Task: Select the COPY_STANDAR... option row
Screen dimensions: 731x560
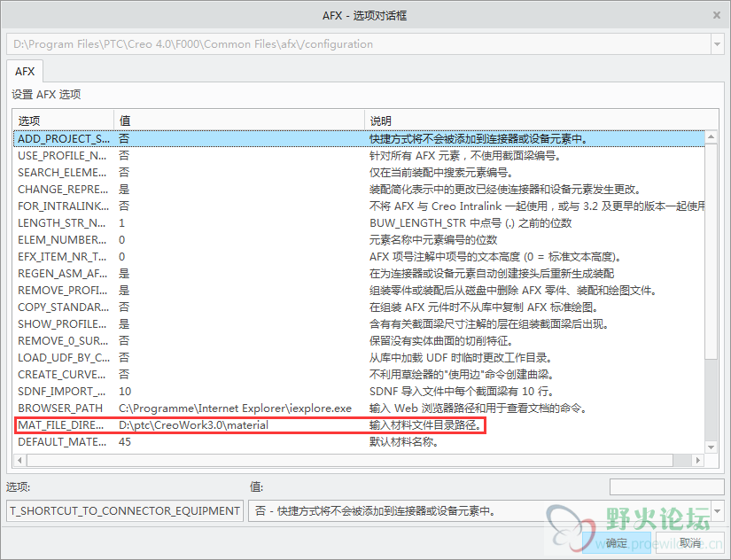Action: tap(359, 307)
